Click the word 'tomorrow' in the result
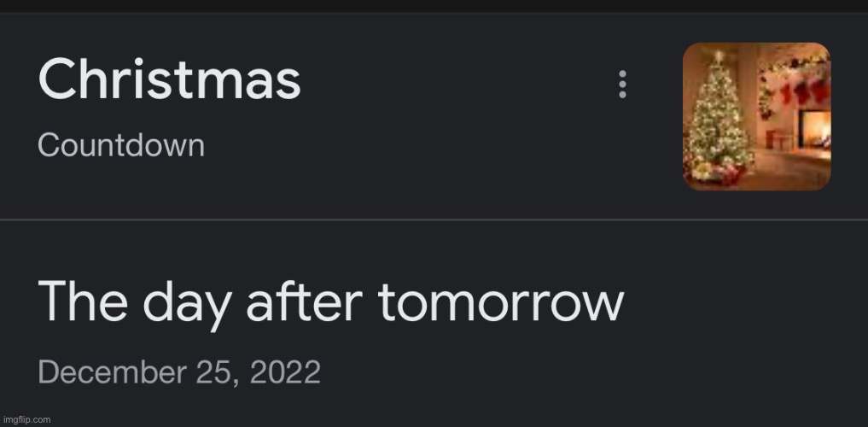This screenshot has height=427, width=868. click(501, 301)
